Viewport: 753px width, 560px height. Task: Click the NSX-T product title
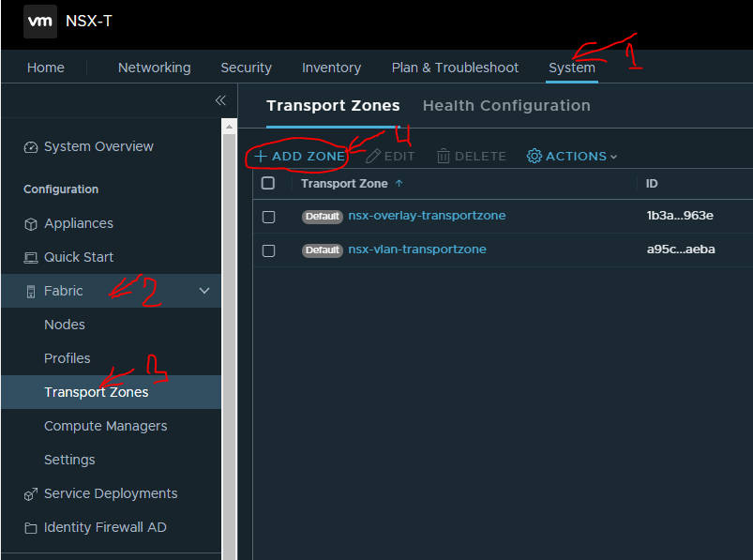(x=89, y=22)
